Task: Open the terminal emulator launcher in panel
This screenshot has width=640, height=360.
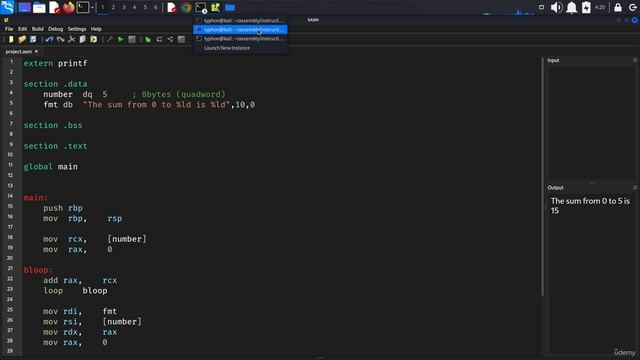Action: click(83, 7)
